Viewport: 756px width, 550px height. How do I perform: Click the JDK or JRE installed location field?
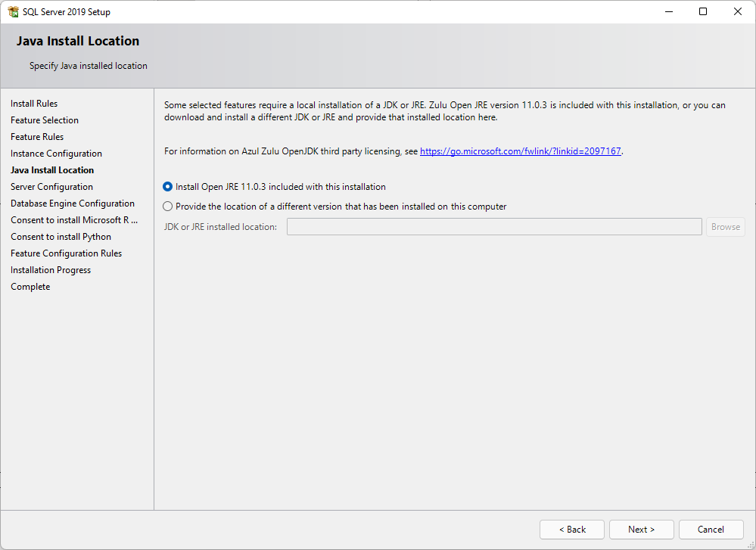[494, 226]
